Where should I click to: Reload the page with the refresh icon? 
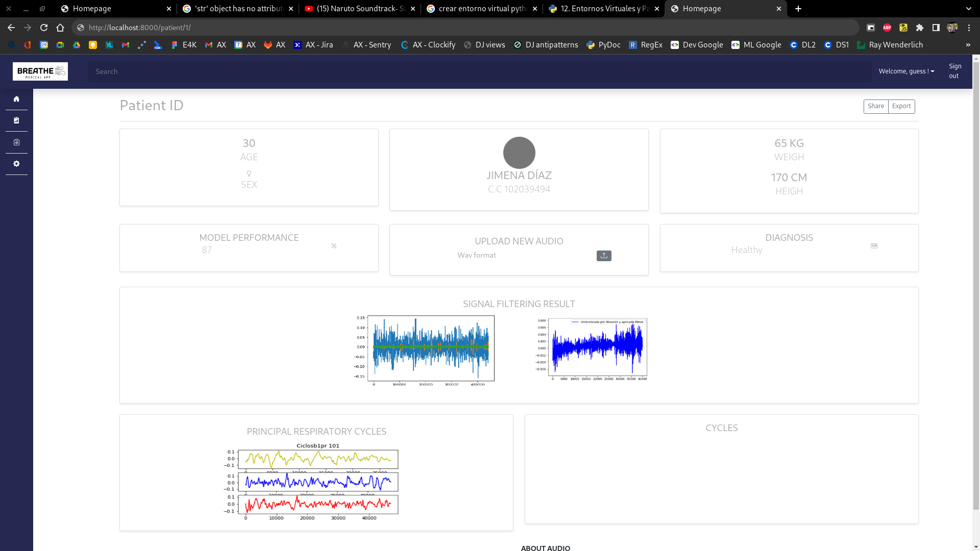pyautogui.click(x=43, y=28)
